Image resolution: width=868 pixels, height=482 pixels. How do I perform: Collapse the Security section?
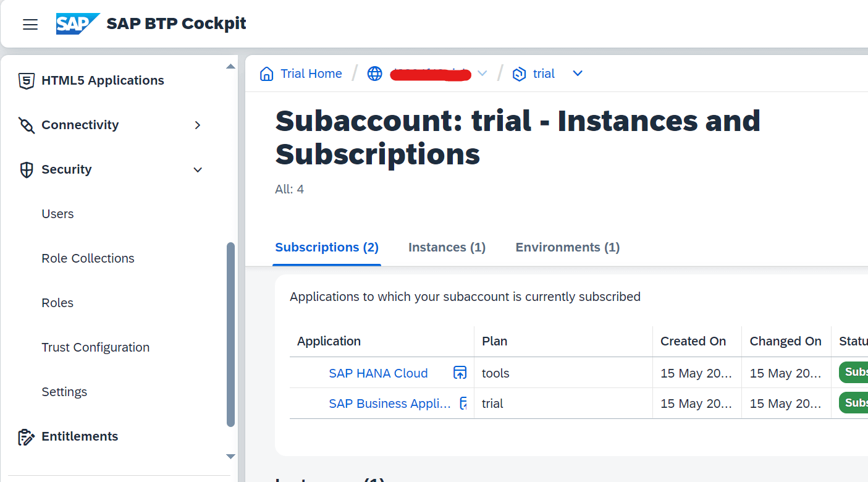[x=197, y=169]
